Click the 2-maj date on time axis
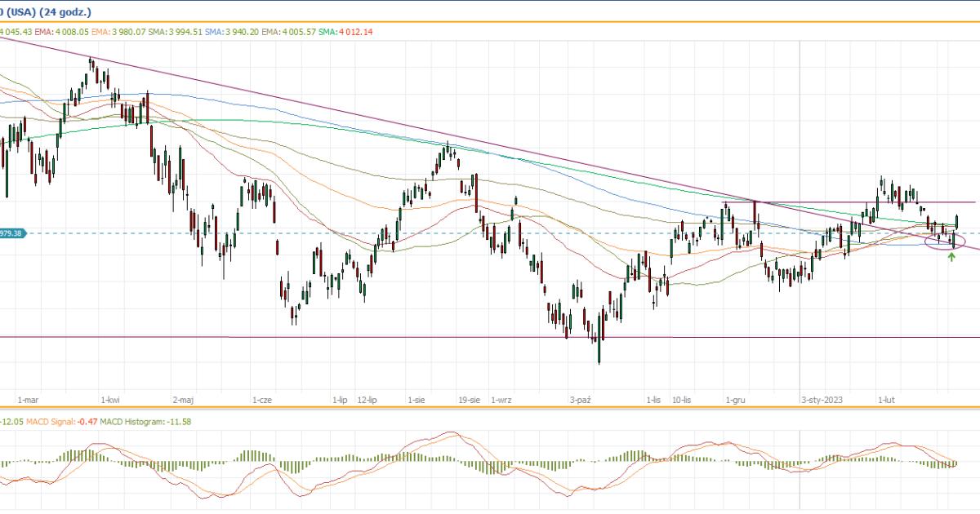 [x=183, y=401]
